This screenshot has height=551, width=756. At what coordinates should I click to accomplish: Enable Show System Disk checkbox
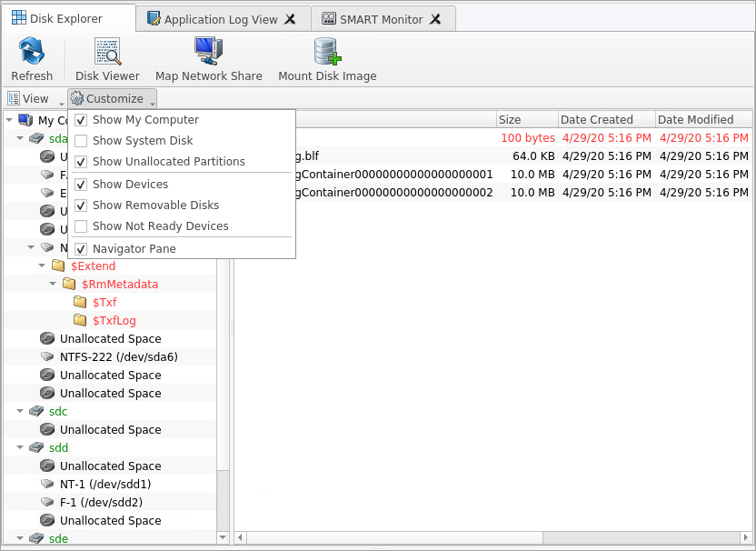click(82, 141)
